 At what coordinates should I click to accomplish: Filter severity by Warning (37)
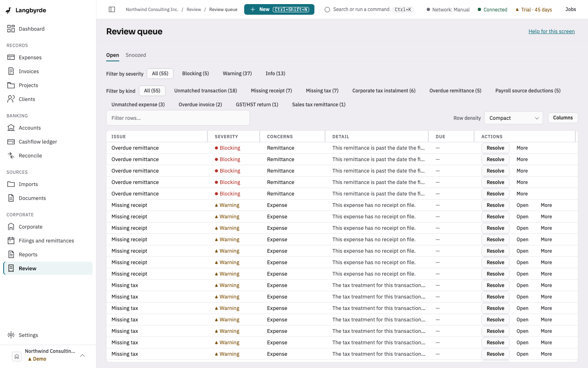click(237, 74)
